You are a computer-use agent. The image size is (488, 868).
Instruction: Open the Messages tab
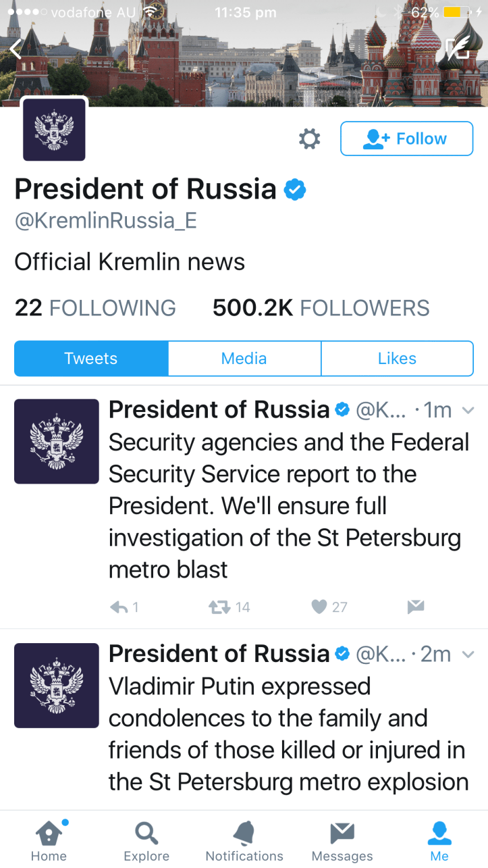[342, 841]
